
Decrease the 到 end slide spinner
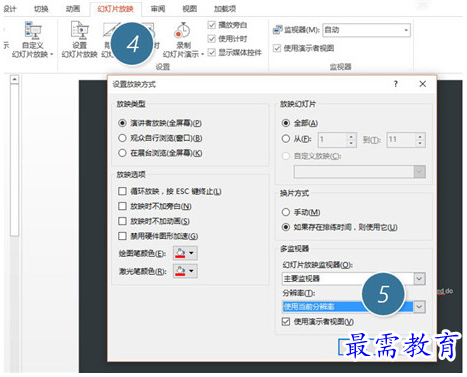[420, 143]
